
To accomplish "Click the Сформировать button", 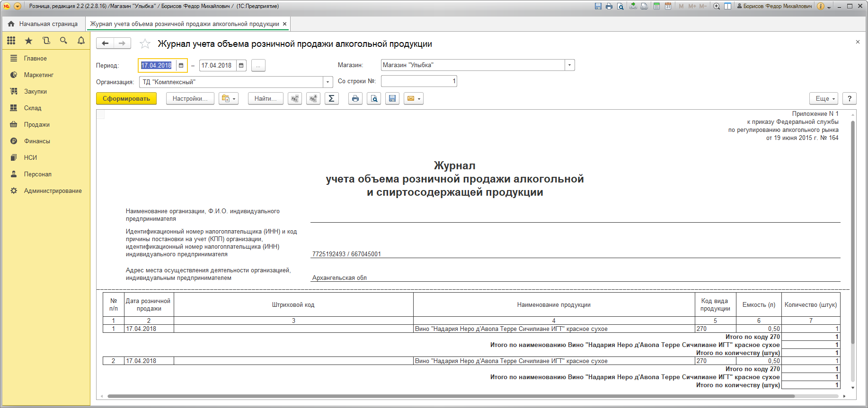I will pyautogui.click(x=126, y=98).
